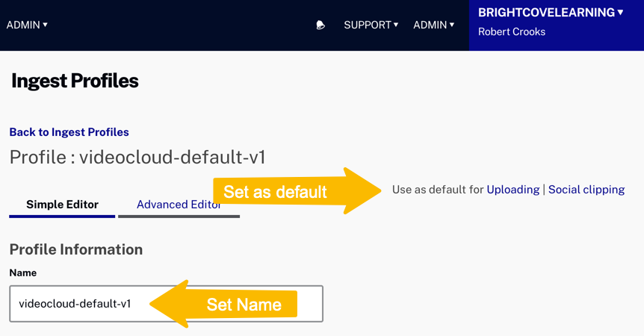Click the Profile : videocloud-default-v1 title
This screenshot has height=336, width=644.
pos(137,158)
